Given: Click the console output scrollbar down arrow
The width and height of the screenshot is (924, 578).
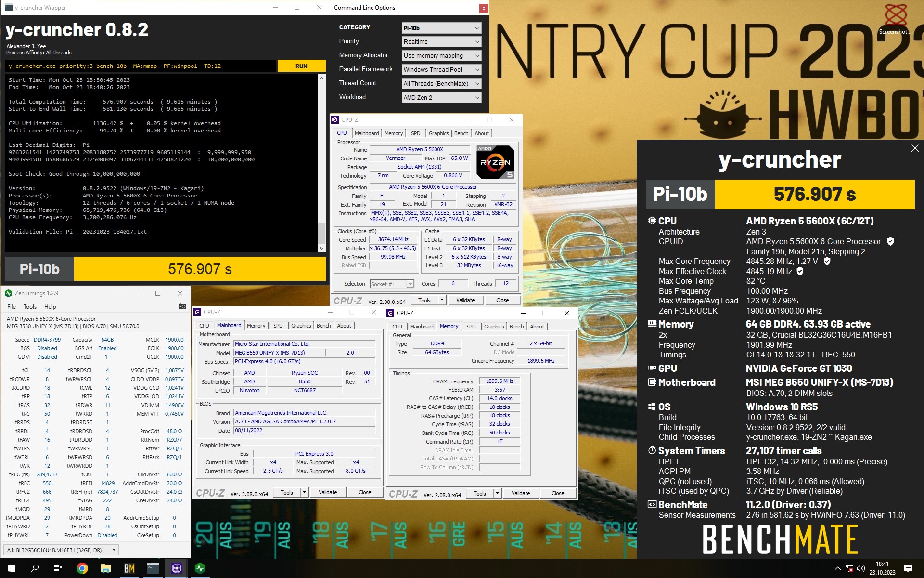Looking at the screenshot, I should click(x=321, y=249).
